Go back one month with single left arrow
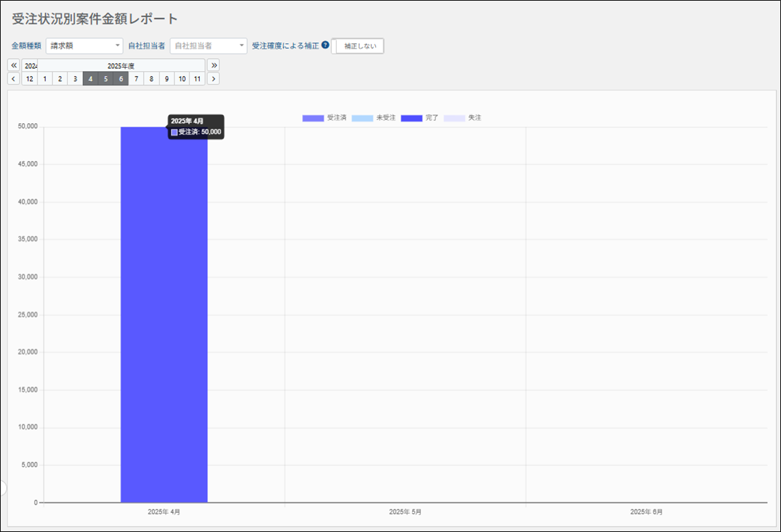The width and height of the screenshot is (781, 532). [14, 79]
